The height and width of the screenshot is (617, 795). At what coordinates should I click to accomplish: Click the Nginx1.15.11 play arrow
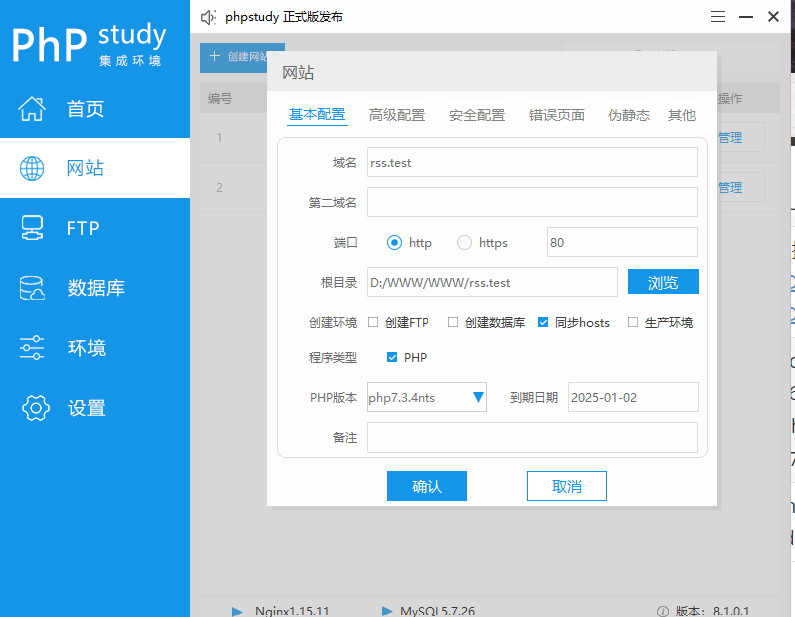(238, 610)
